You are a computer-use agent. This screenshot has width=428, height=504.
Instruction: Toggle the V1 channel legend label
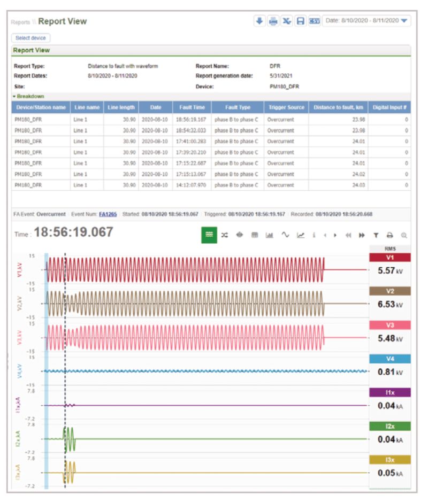[x=389, y=257]
